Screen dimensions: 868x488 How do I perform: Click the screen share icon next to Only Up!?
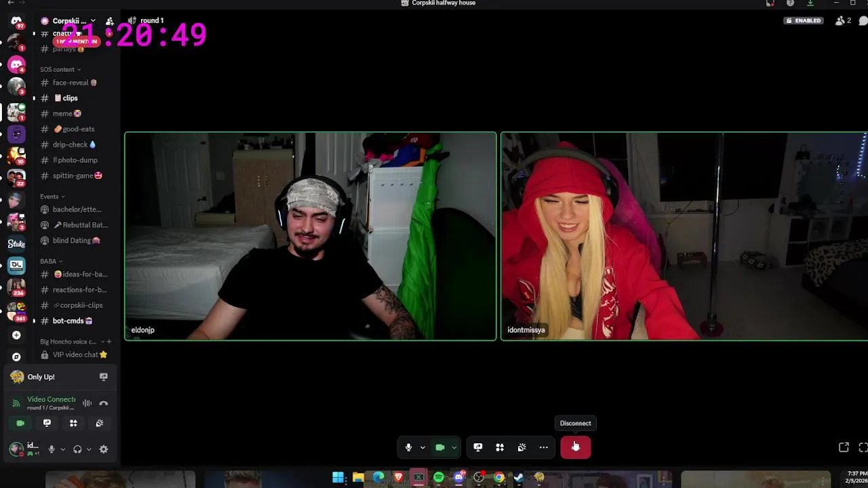click(104, 377)
